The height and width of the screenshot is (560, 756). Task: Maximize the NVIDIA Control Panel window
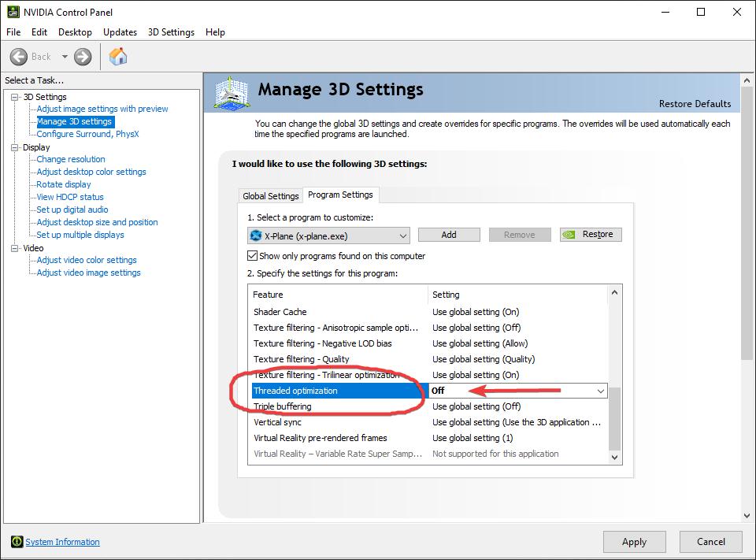pos(701,12)
